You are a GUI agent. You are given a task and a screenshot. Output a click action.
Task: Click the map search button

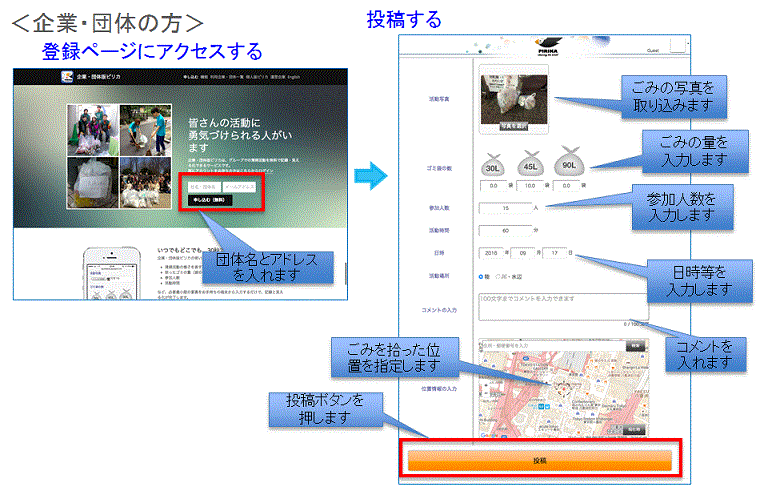click(x=634, y=345)
